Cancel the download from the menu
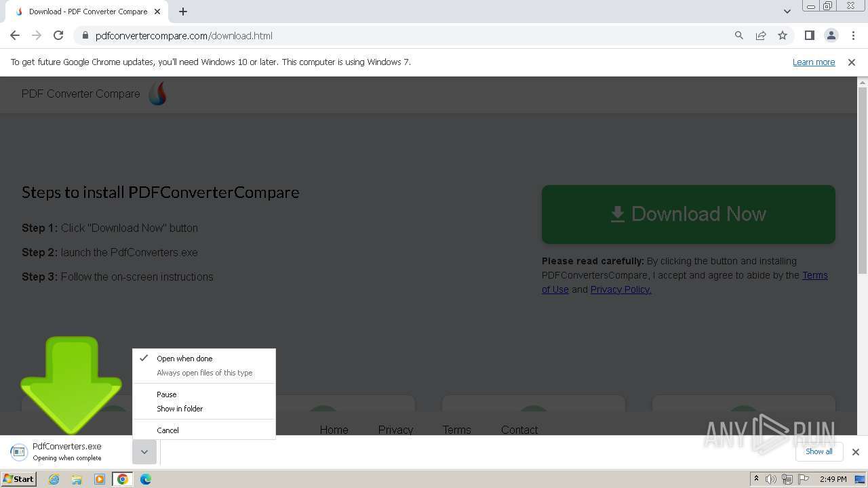The height and width of the screenshot is (488, 868). pos(204,430)
